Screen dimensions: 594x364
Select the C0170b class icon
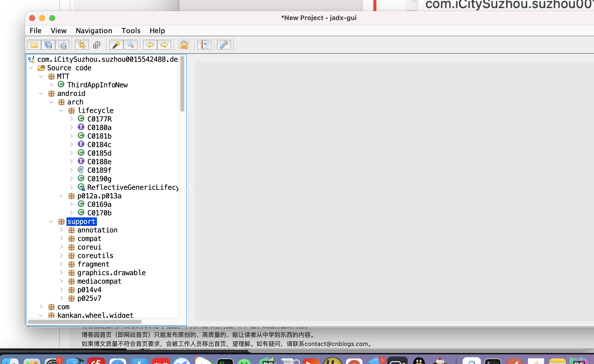pos(81,212)
